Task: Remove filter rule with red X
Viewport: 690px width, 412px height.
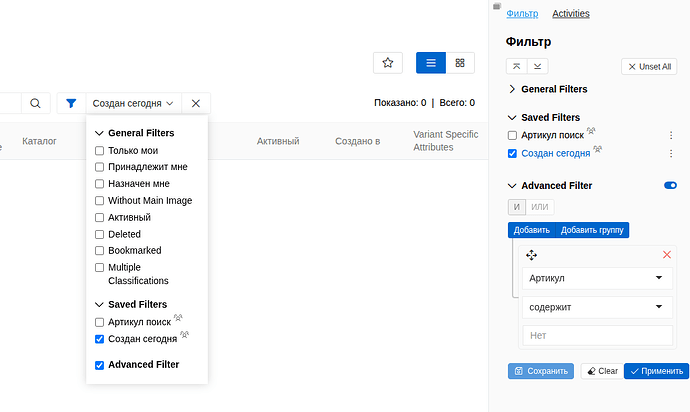Action: tap(667, 255)
